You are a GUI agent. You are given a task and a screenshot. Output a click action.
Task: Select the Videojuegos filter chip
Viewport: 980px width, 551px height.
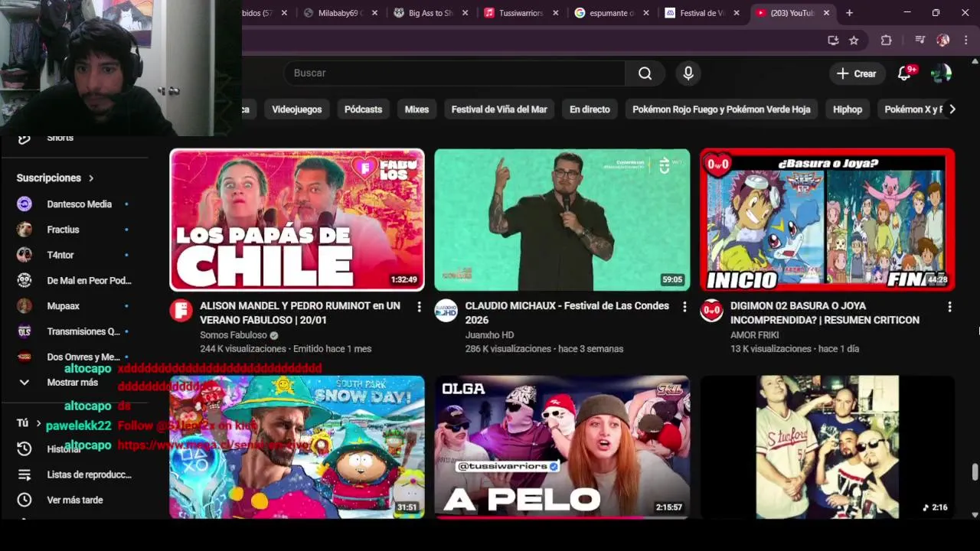297,109
